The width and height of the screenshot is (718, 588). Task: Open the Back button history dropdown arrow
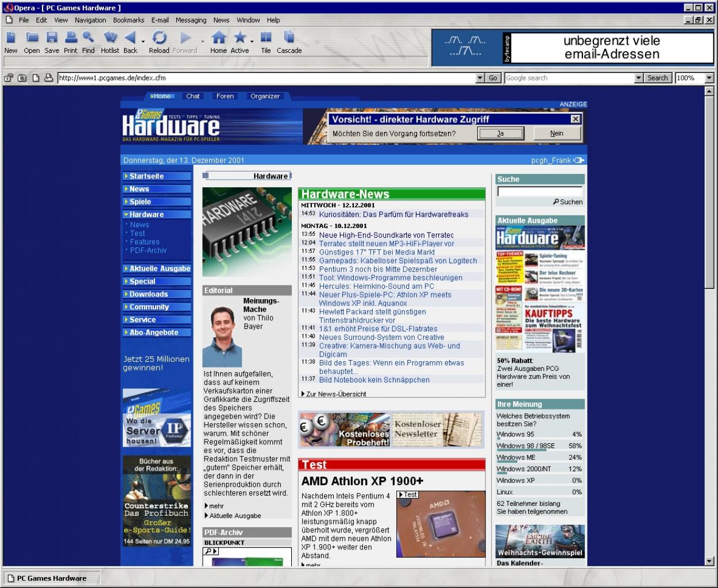pyautogui.click(x=142, y=41)
